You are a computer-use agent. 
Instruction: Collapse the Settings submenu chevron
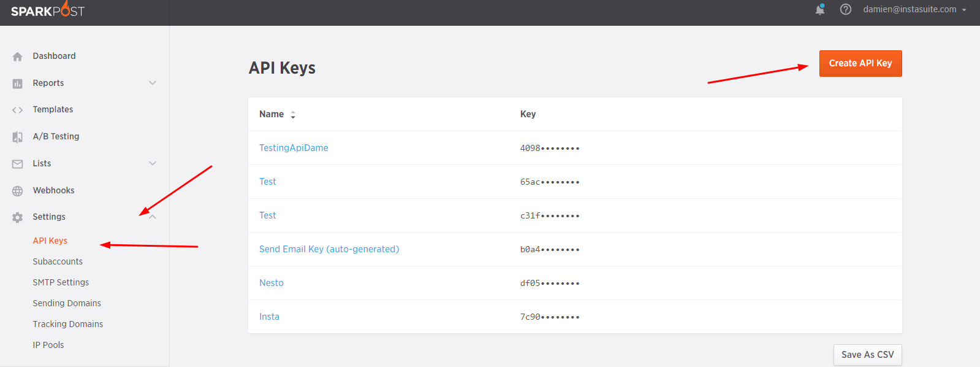pyautogui.click(x=153, y=217)
